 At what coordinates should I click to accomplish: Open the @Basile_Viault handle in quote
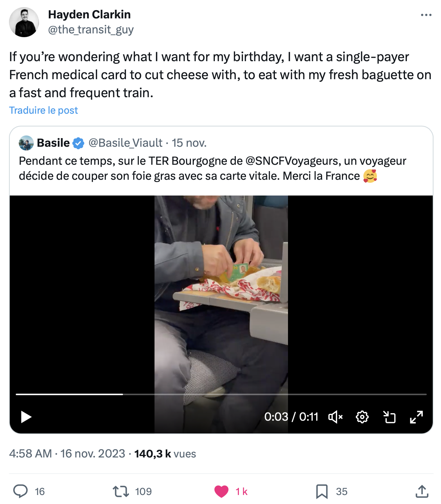coord(125,143)
